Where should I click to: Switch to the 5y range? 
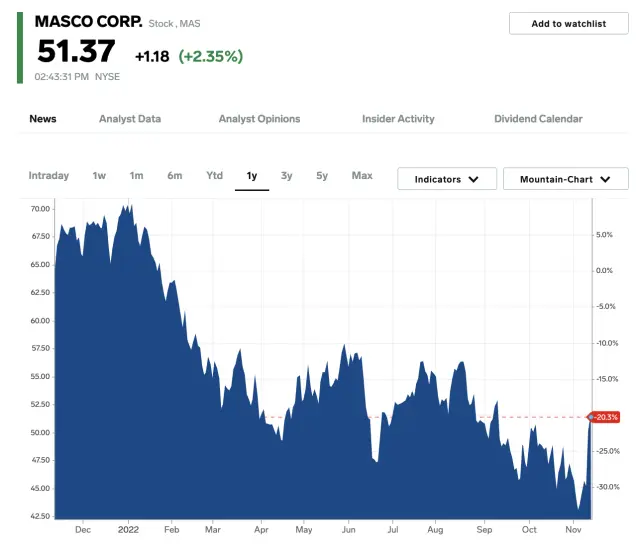click(x=322, y=176)
